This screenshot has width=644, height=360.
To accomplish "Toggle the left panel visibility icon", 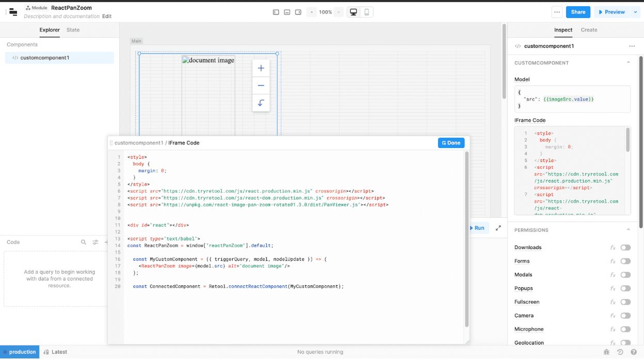I will coord(276,12).
